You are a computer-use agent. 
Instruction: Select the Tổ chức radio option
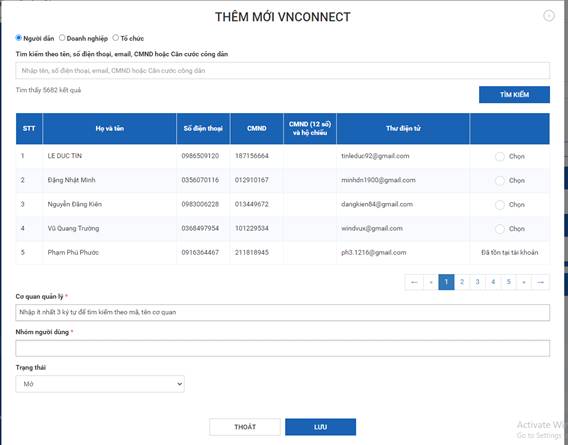pos(116,38)
